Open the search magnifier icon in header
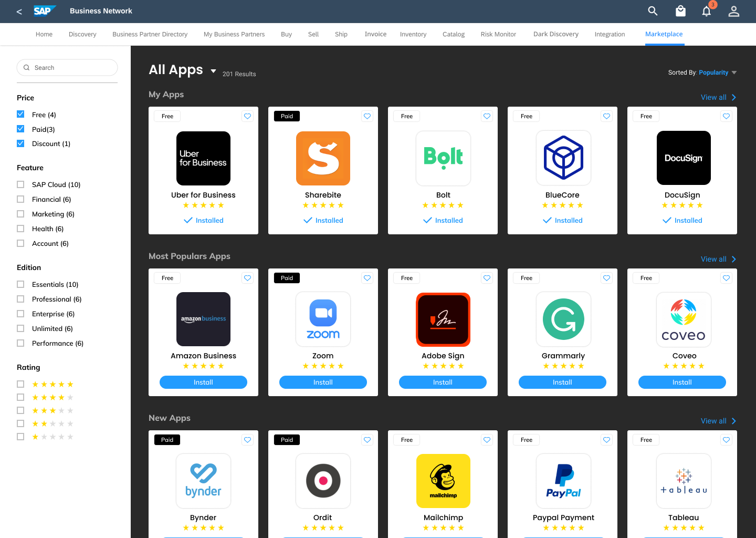 pos(653,11)
